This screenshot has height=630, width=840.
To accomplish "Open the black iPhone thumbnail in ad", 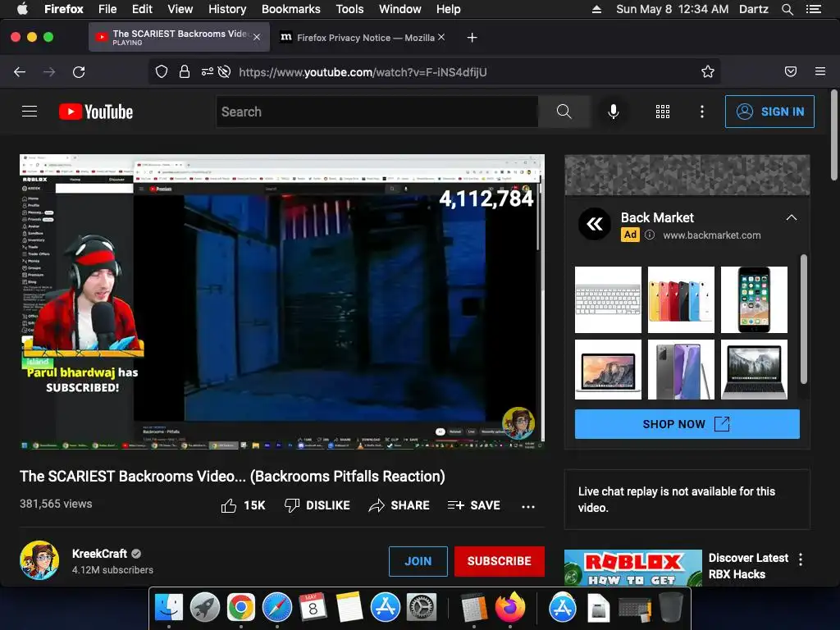I will click(754, 299).
